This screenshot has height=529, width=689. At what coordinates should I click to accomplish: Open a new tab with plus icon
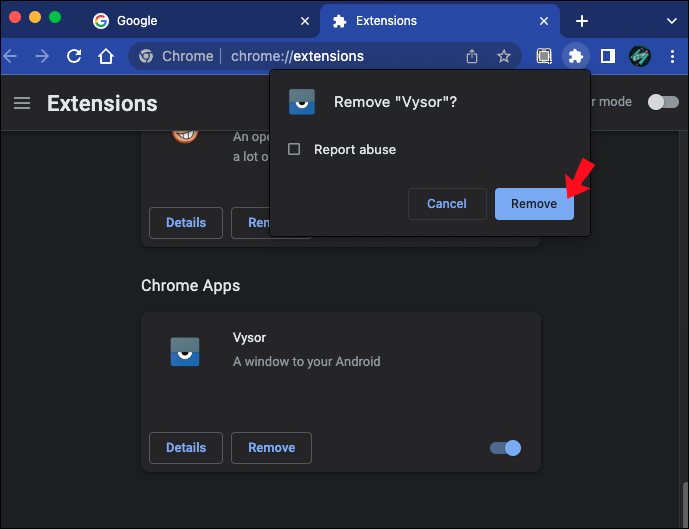pyautogui.click(x=582, y=21)
